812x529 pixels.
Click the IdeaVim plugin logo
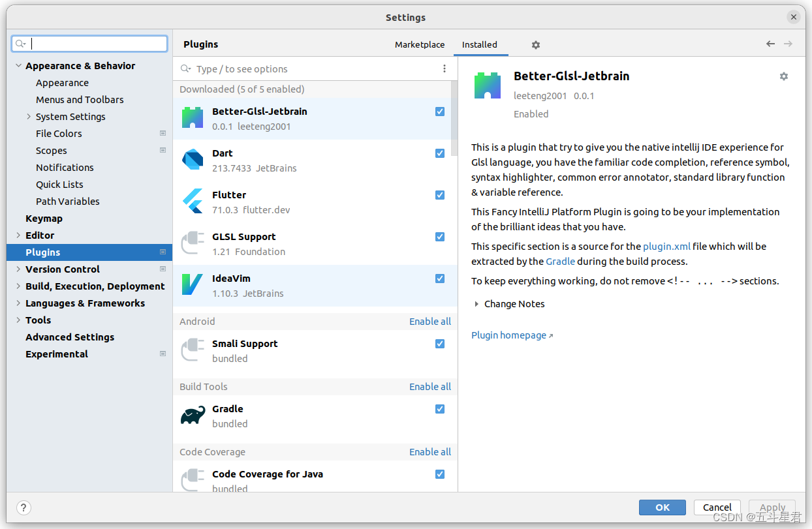click(193, 285)
